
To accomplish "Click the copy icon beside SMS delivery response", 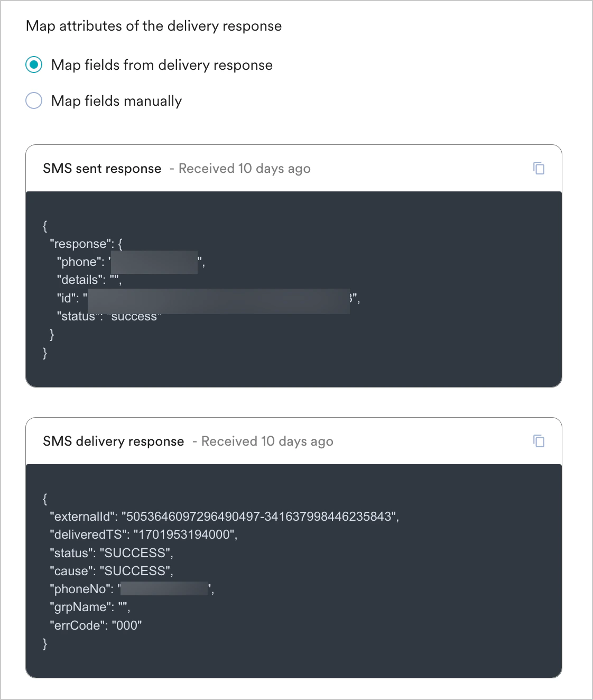I will [x=539, y=441].
